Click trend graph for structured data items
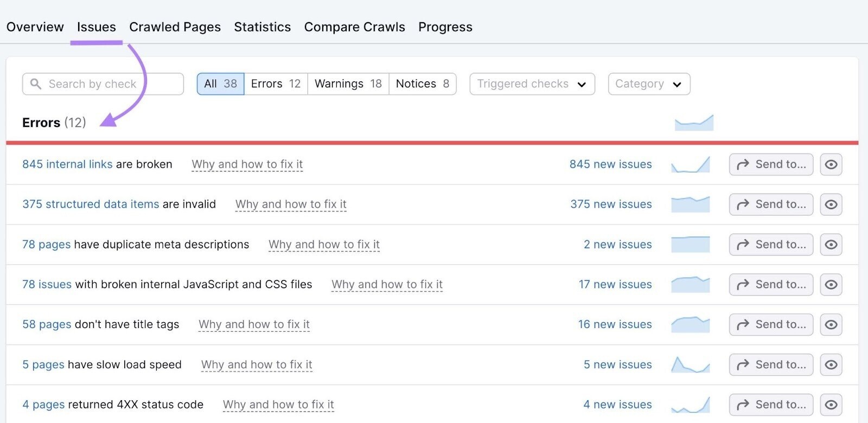 [x=690, y=204]
